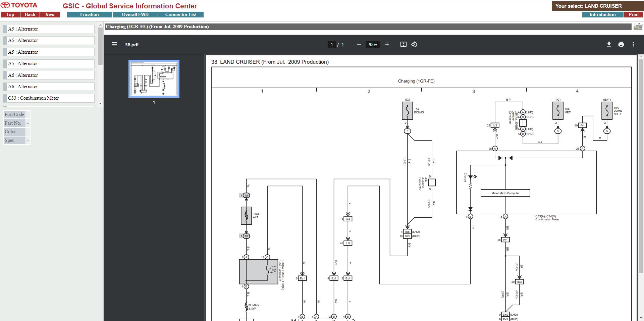Click the 10A MET fuse label

click(x=568, y=111)
